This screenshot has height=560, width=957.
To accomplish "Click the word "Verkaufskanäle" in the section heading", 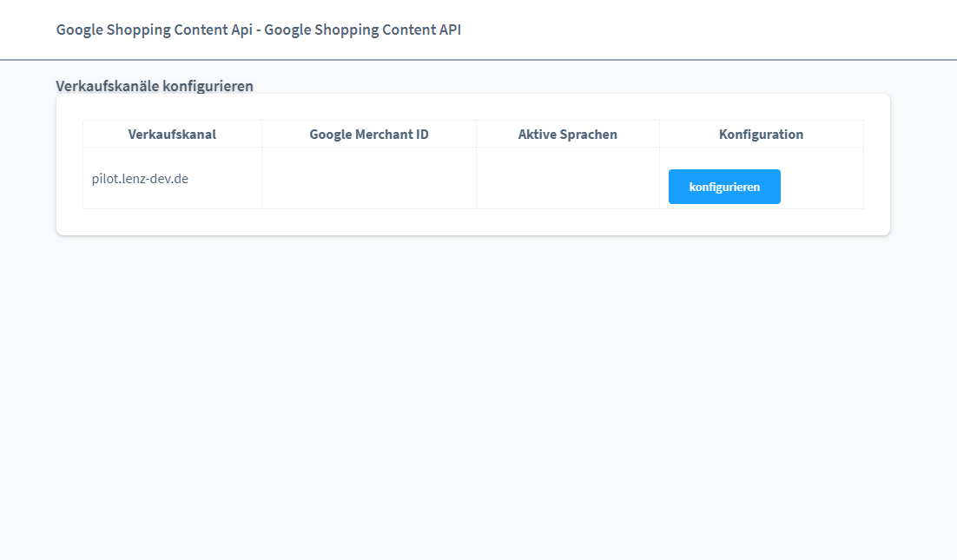I will [108, 86].
